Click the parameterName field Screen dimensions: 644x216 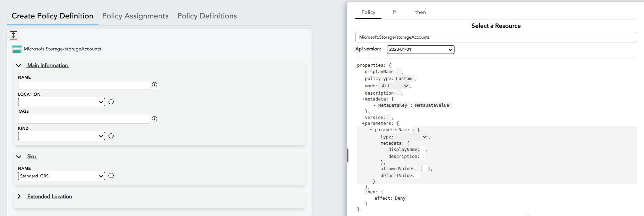392,130
